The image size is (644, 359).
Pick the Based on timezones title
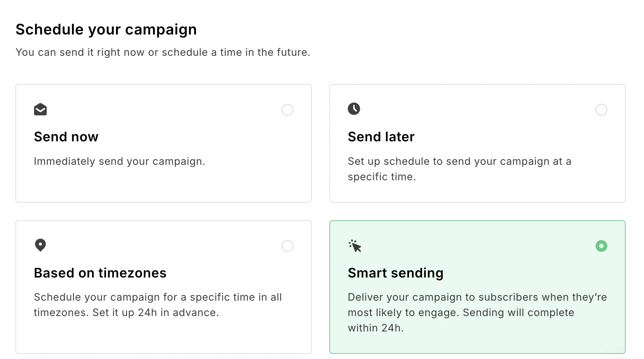tap(100, 273)
